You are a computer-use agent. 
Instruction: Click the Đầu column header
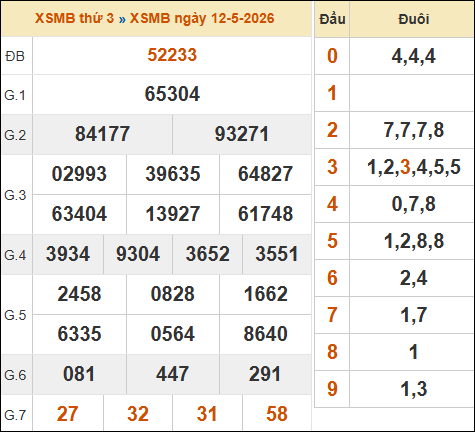[x=332, y=19]
